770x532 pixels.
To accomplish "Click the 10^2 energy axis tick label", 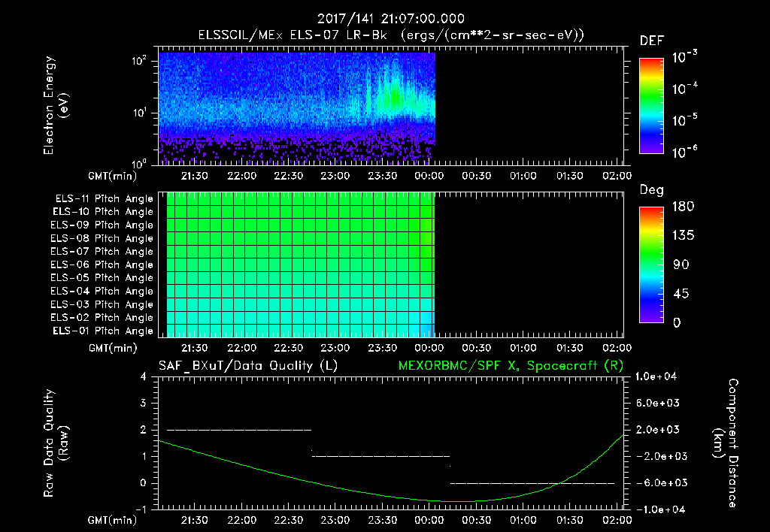I will click(139, 61).
